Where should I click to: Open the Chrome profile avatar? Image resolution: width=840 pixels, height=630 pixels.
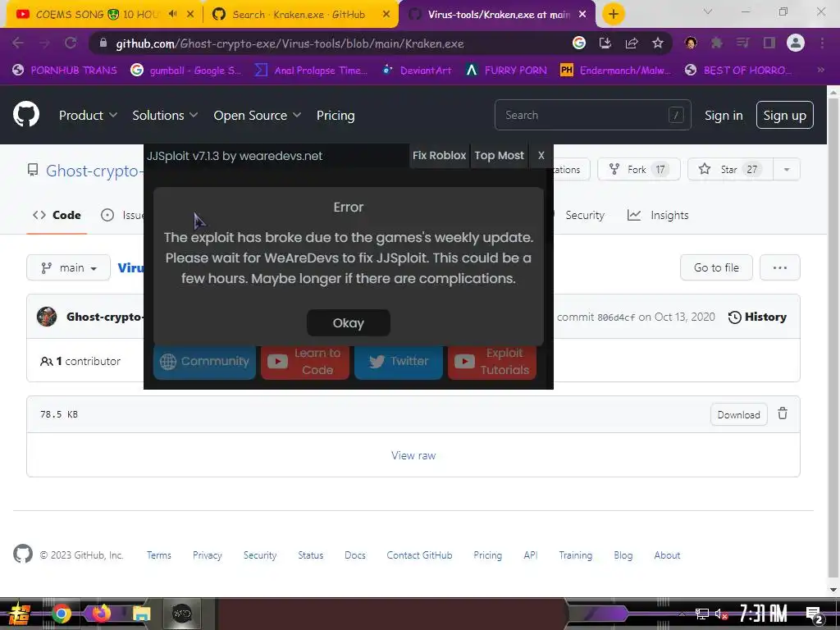796,43
